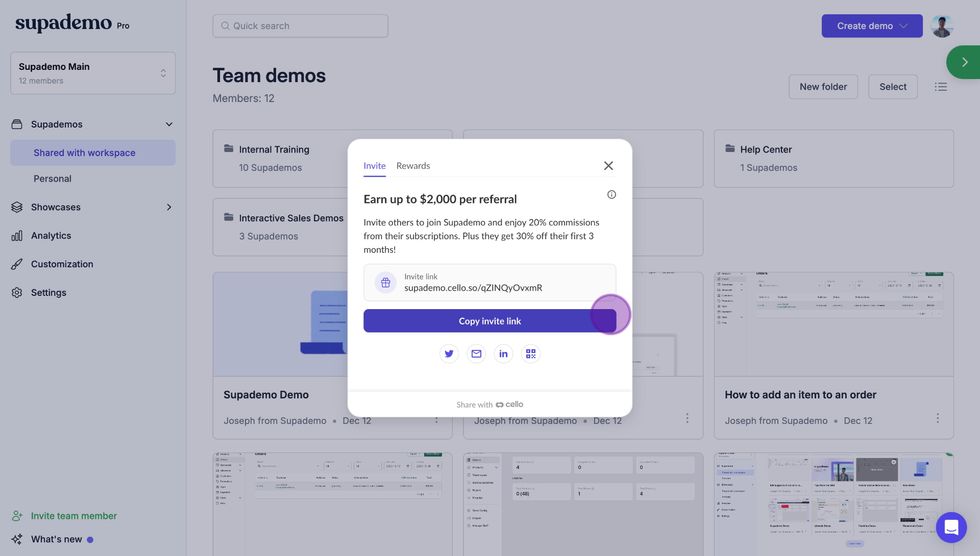Collapse the Supademos sidebar section
This screenshot has height=556, width=980.
point(169,124)
